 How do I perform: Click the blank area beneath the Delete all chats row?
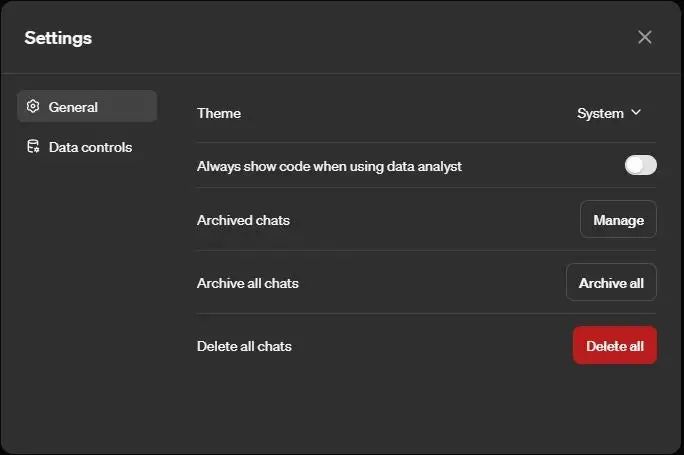click(420, 405)
